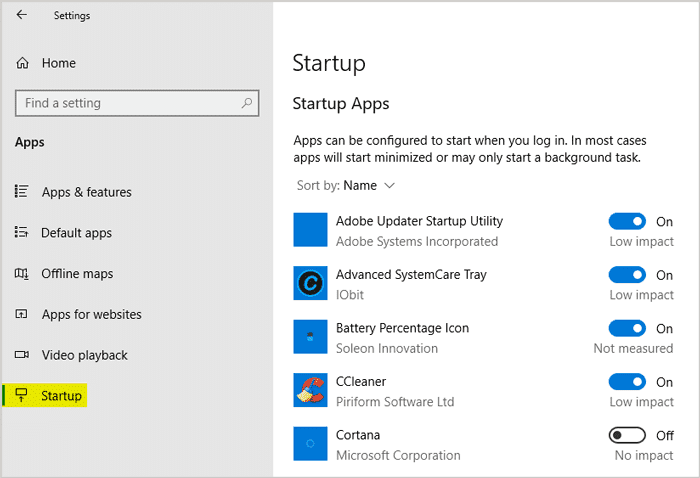Open Home via its house icon

coord(22,63)
